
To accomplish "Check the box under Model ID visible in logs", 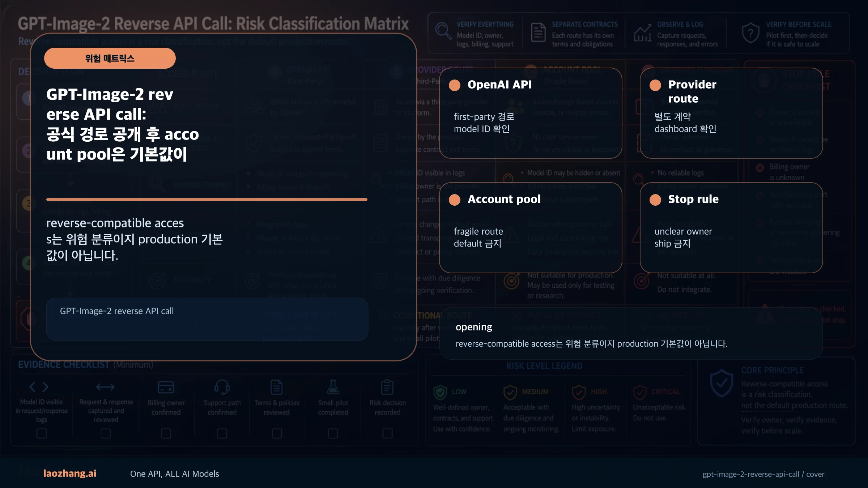I will 42,433.
